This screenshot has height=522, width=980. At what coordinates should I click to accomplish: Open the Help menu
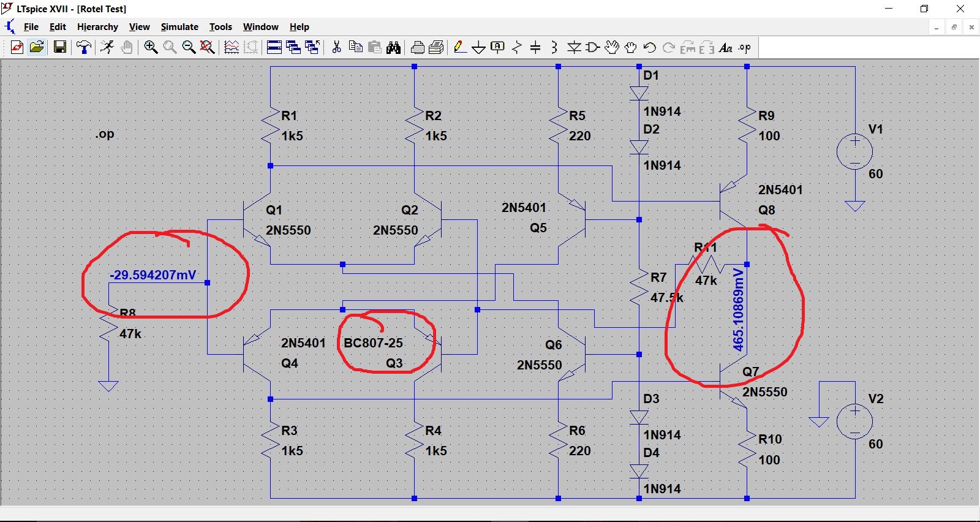coord(300,27)
